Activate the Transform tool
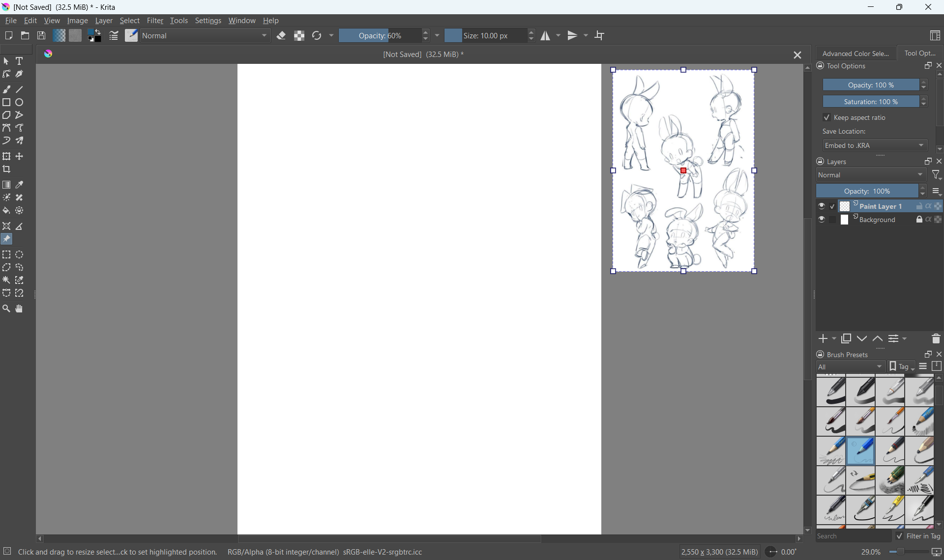Screen dimensions: 944x560 click(x=6, y=157)
